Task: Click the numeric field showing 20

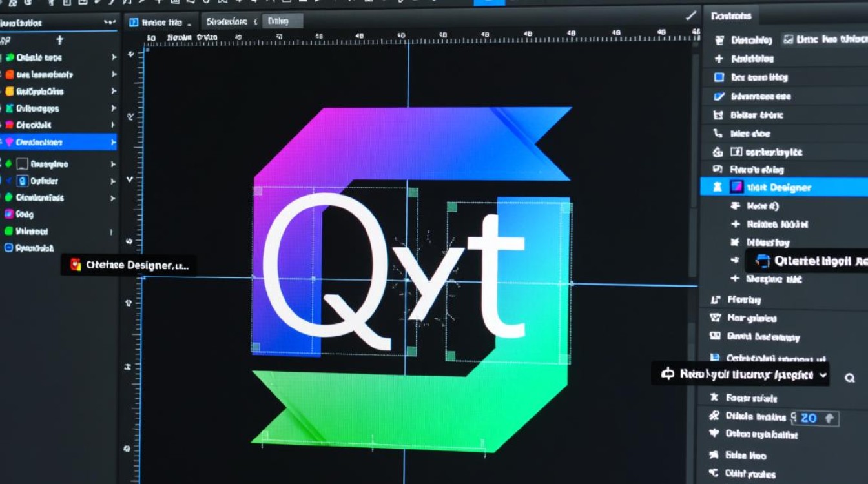Action: [x=809, y=418]
